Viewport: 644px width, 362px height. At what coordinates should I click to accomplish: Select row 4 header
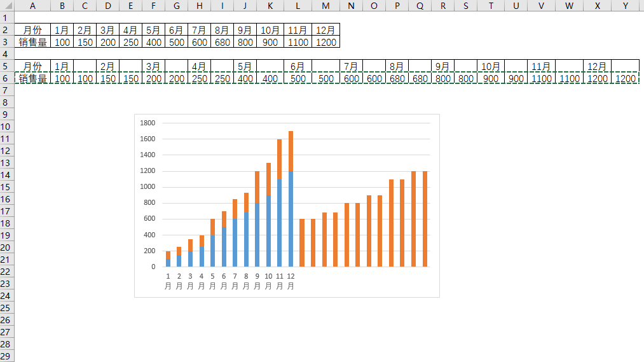coord(7,54)
